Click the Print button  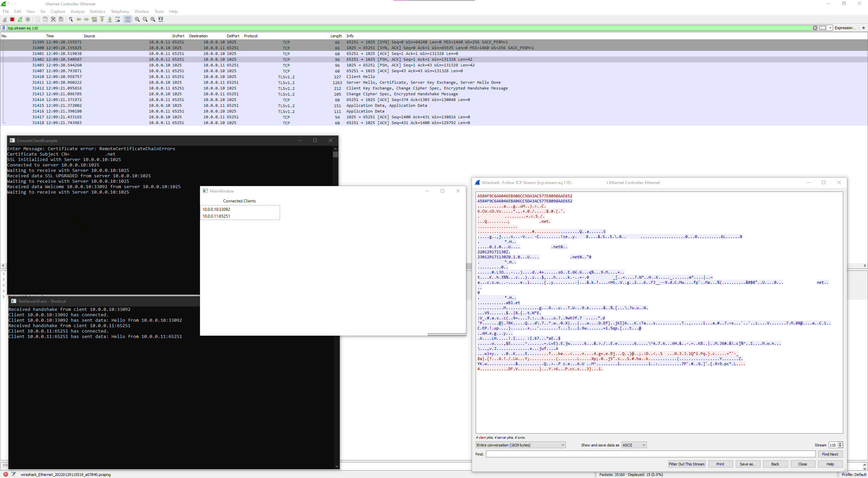click(x=720, y=464)
